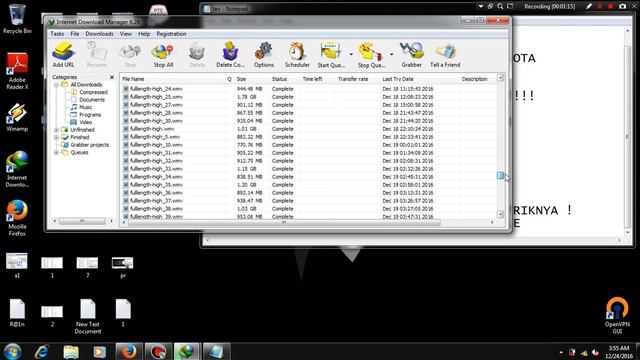This screenshot has width=640, height=360.
Task: Click download list scroll-down arrow
Action: 500,214
